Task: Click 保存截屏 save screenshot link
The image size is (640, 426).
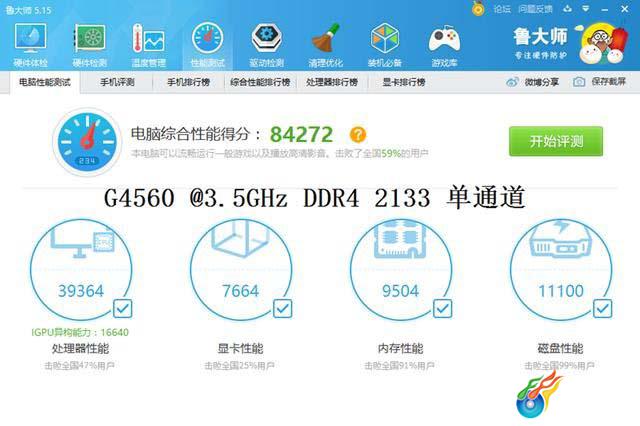Action: (x=600, y=82)
